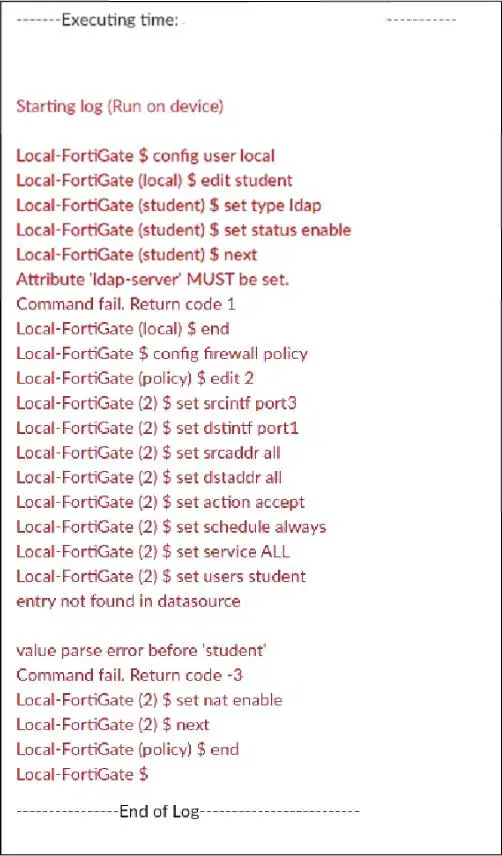Click the 'End of Log' footer line
Screen dimensions: 502x856
click(188, 811)
